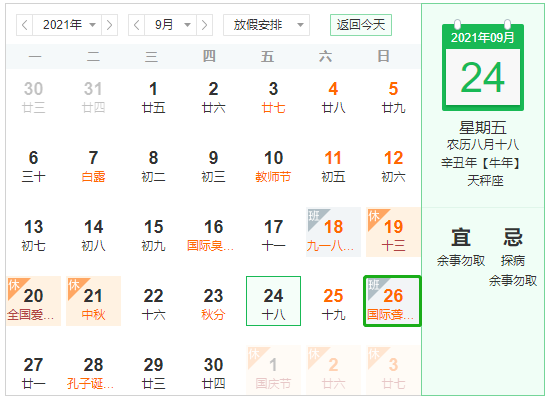550x399 pixels.
Task: Select September 7 白露 date
Action: [x=93, y=167]
